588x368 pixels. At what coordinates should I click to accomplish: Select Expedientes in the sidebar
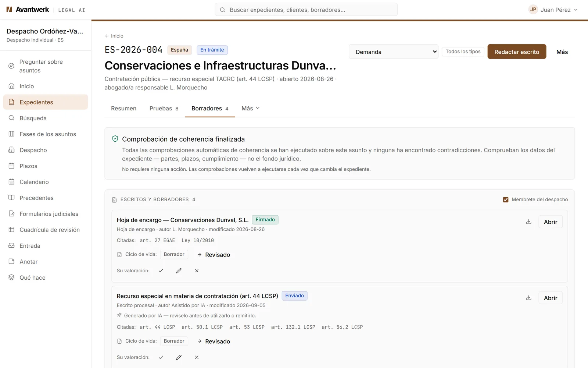(46, 102)
